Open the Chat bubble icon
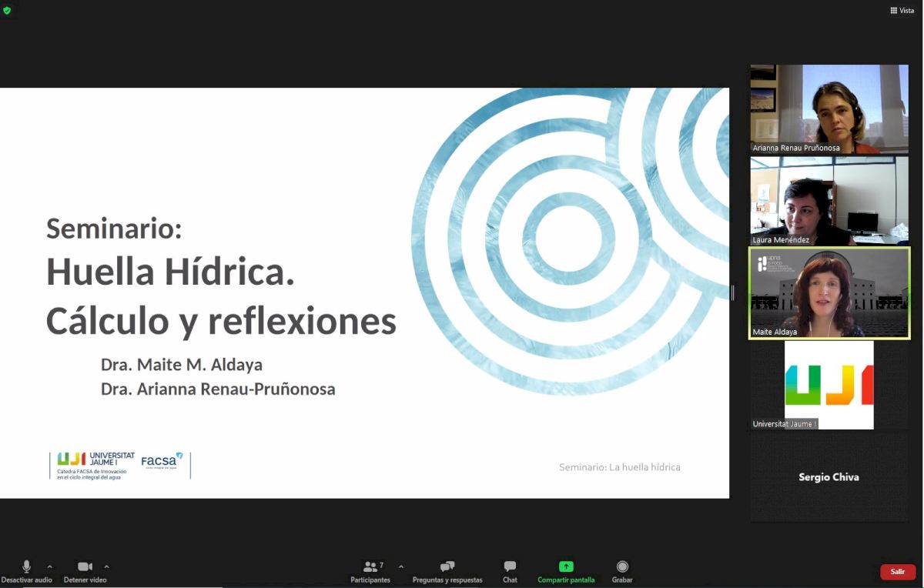This screenshot has width=924, height=588. pos(510,567)
